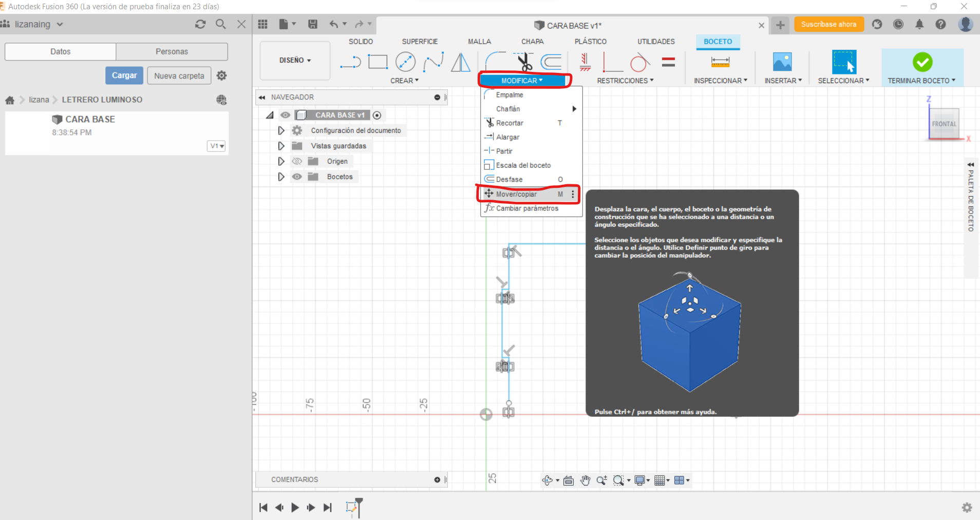Select the Pan hand tool
The width and height of the screenshot is (980, 520).
point(585,480)
